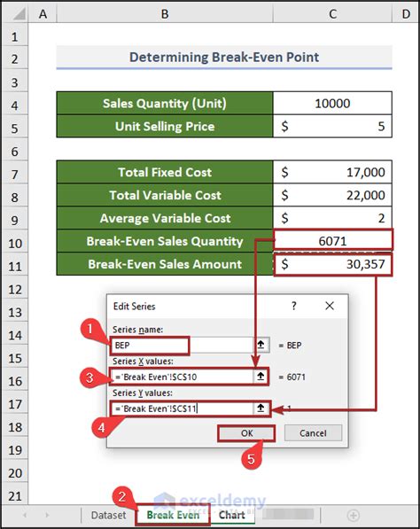The width and height of the screenshot is (420, 529).
Task: Cancel the Edit Series dialog
Action: 313,433
